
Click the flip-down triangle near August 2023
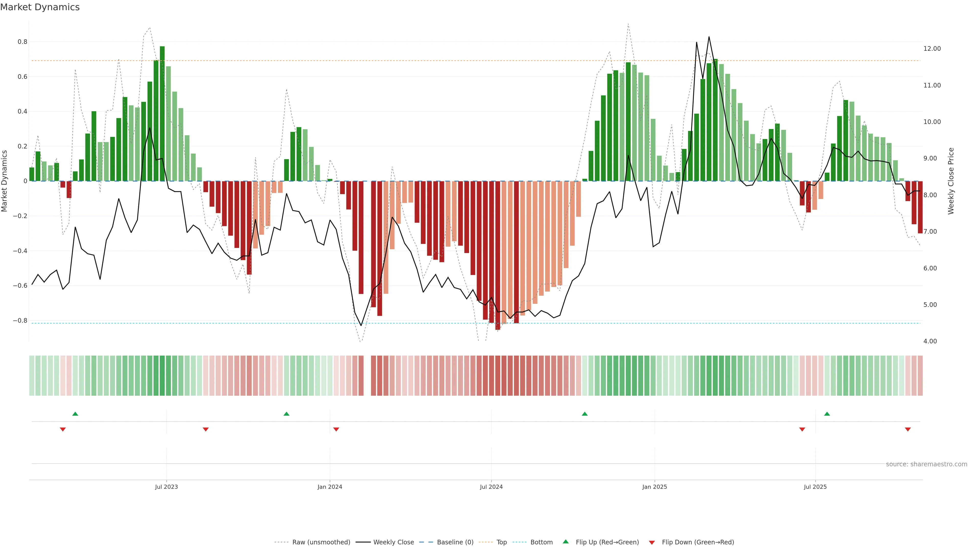tap(206, 429)
